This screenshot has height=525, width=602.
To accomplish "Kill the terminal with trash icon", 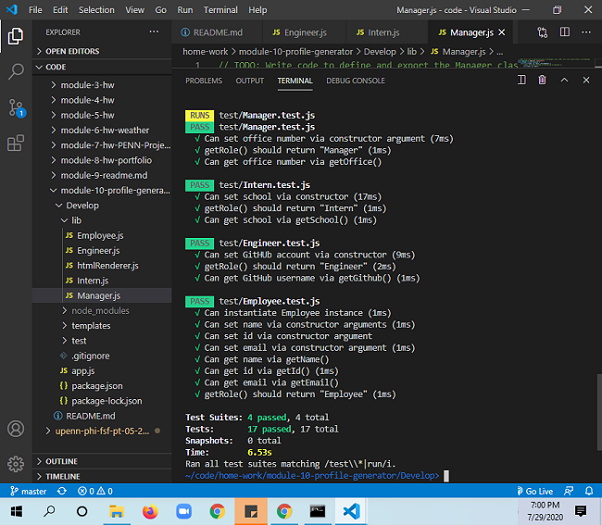I will coord(542,80).
